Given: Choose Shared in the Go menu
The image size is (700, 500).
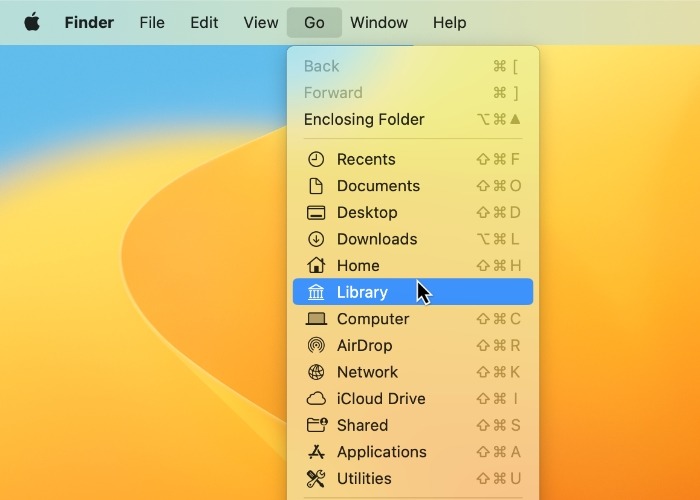Looking at the screenshot, I should (x=413, y=425).
